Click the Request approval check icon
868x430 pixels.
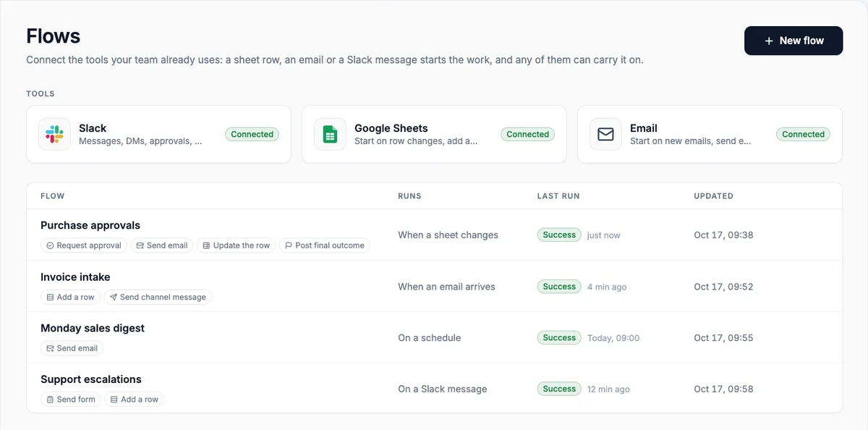click(x=50, y=245)
